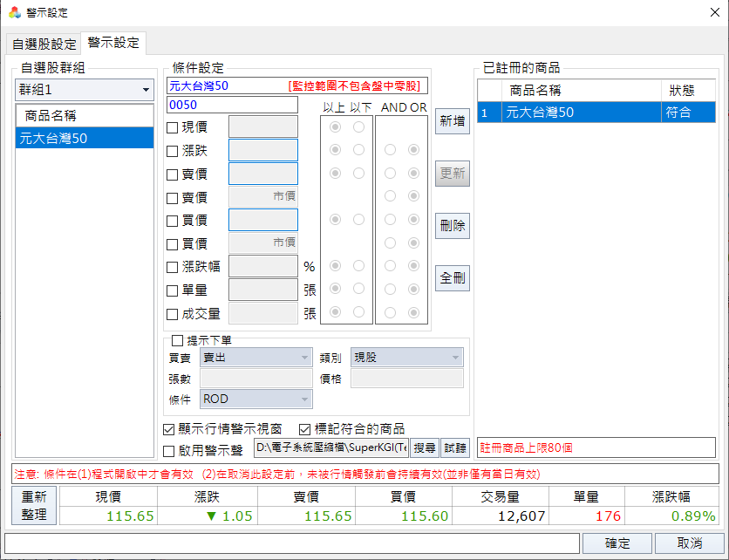Enable the 現價 condition checkbox

[173, 127]
